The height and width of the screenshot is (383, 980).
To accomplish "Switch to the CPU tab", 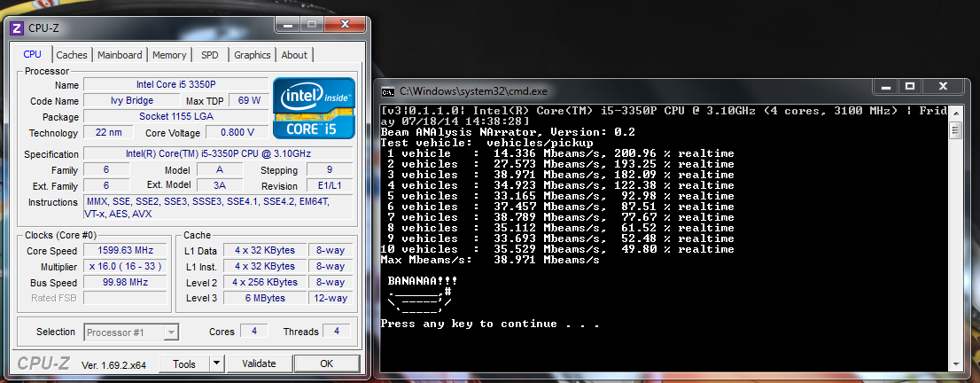I will click(x=33, y=54).
